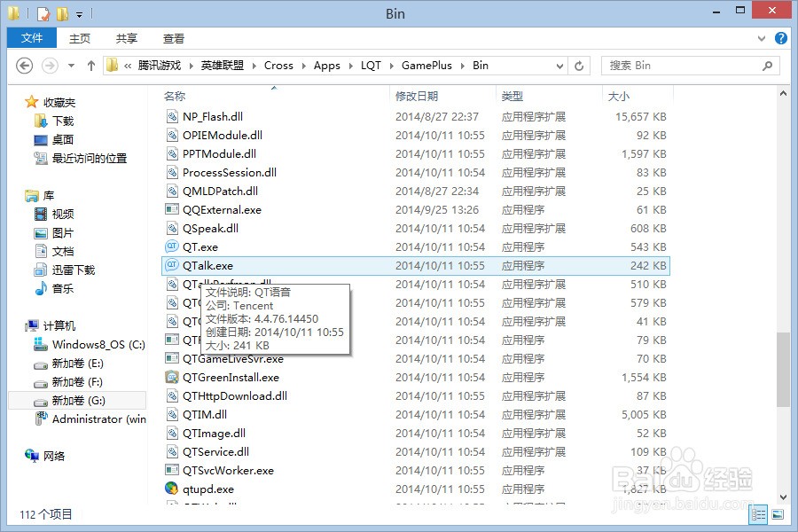The image size is (798, 532).
Task: Open the 主页 ribbon tab
Action: click(80, 39)
